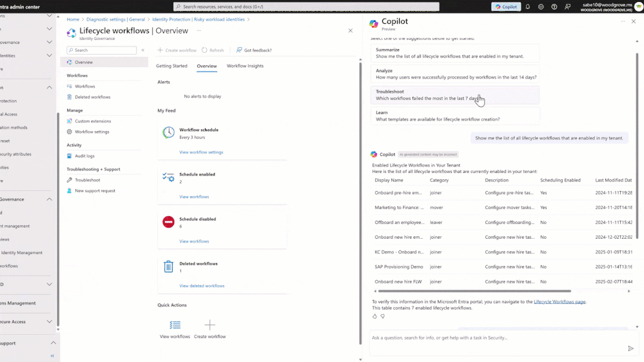Open the Lifecycle workflows ellipsis menu

[199, 30]
